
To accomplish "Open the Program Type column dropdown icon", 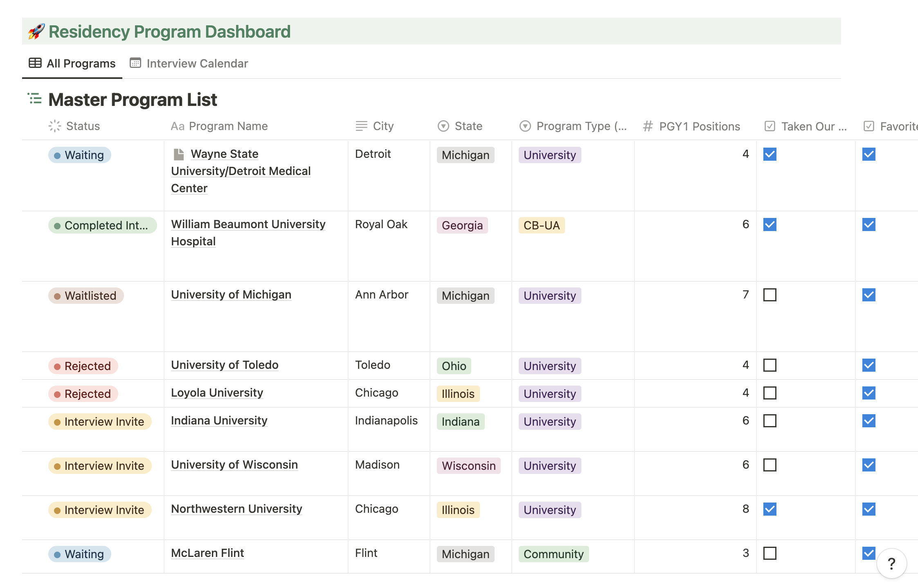I will [525, 126].
